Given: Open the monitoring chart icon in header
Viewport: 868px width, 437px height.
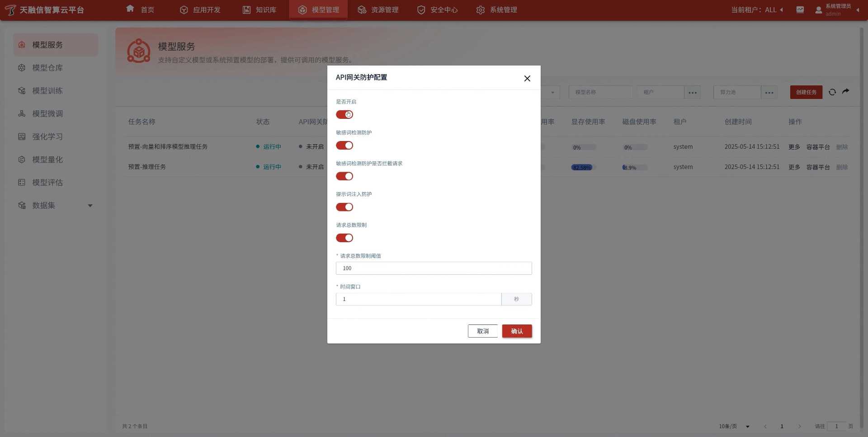Looking at the screenshot, I should click(x=800, y=10).
